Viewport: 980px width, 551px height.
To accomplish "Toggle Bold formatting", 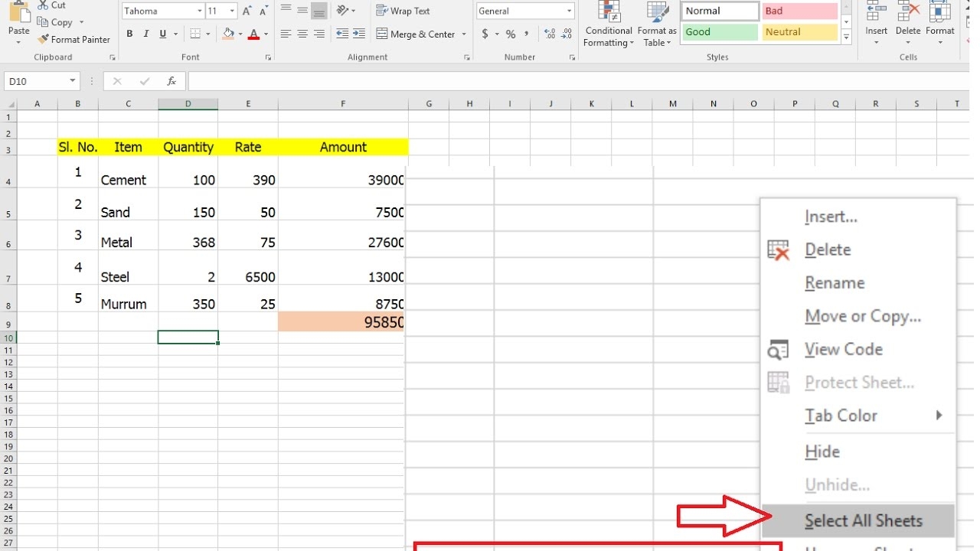I will tap(129, 34).
